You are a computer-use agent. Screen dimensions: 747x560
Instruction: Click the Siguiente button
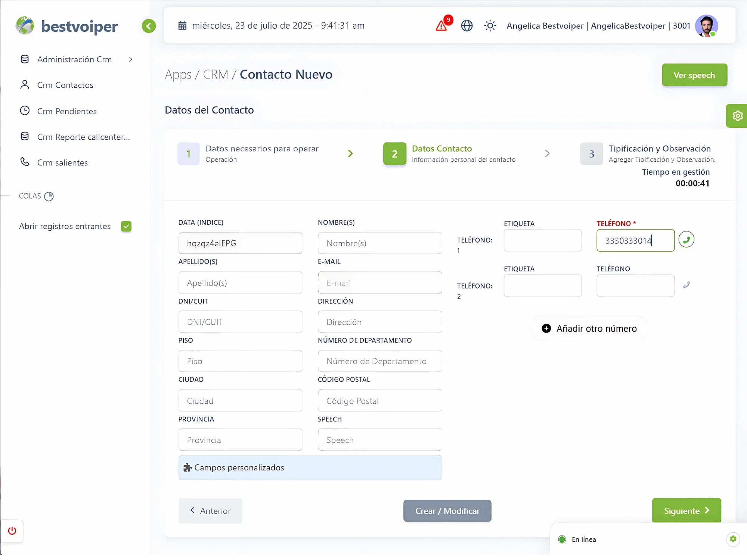(686, 511)
